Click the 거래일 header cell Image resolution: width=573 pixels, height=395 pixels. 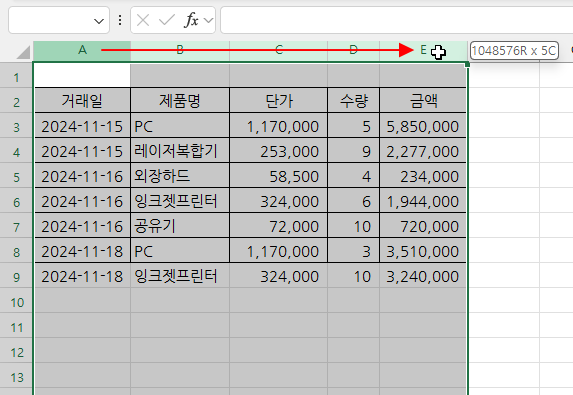82,100
